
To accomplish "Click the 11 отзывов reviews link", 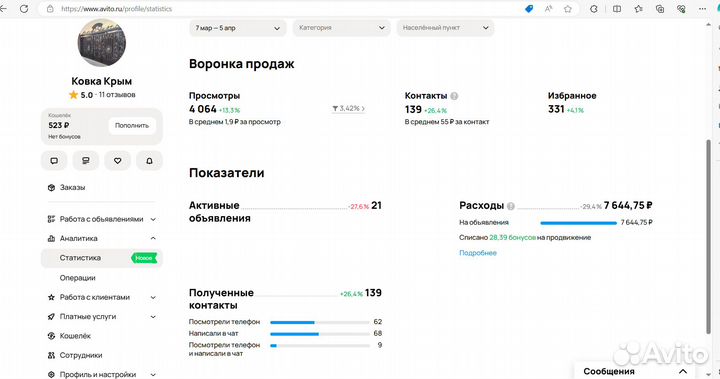I will coord(117,95).
